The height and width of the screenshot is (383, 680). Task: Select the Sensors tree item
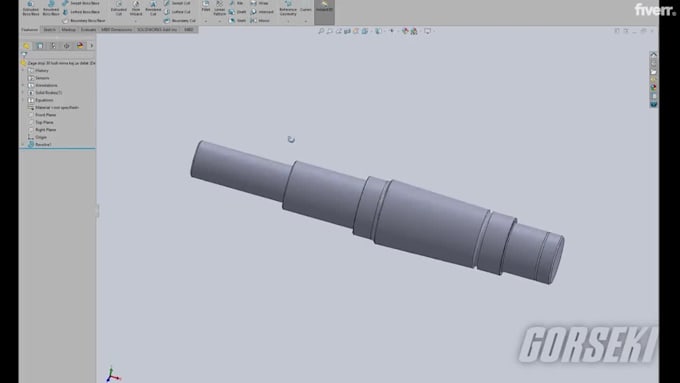(42, 78)
